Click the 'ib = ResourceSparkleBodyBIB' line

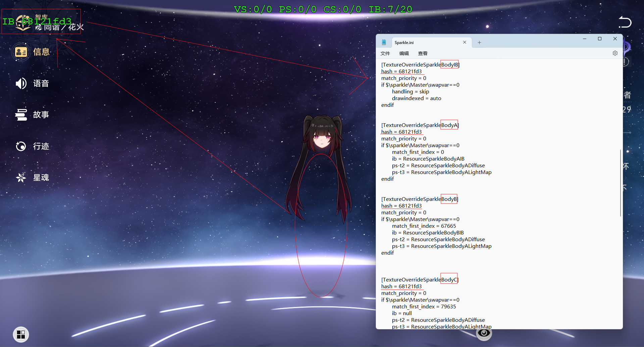pyautogui.click(x=428, y=233)
